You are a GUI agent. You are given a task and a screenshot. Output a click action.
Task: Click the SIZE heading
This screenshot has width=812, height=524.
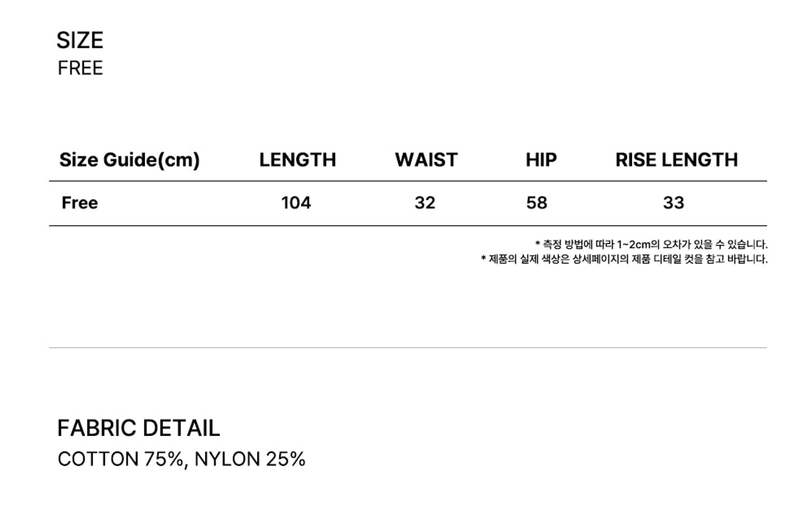(80, 40)
